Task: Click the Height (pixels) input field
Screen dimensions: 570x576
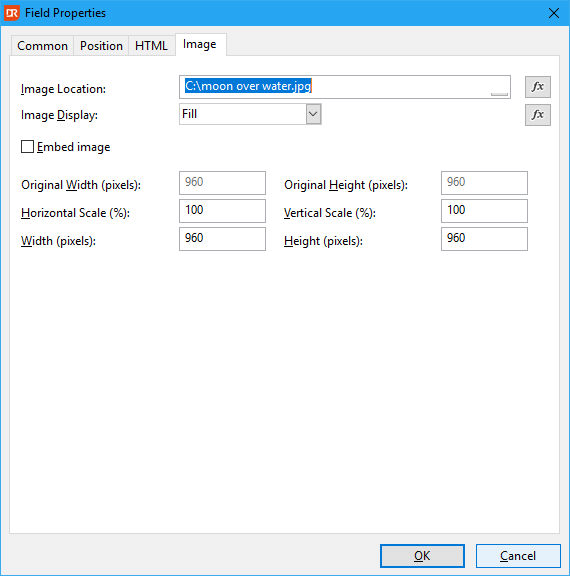Action: [x=484, y=239]
